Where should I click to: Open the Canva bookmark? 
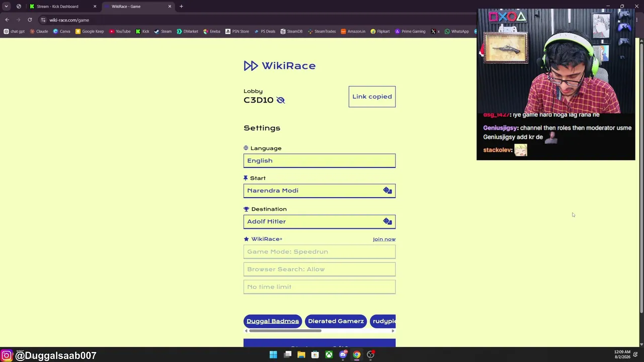pos(62,32)
